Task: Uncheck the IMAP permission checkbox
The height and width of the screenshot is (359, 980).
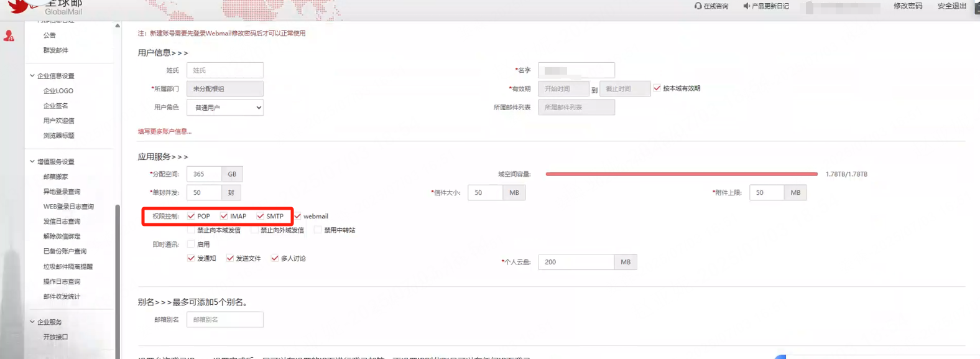Action: tap(224, 216)
